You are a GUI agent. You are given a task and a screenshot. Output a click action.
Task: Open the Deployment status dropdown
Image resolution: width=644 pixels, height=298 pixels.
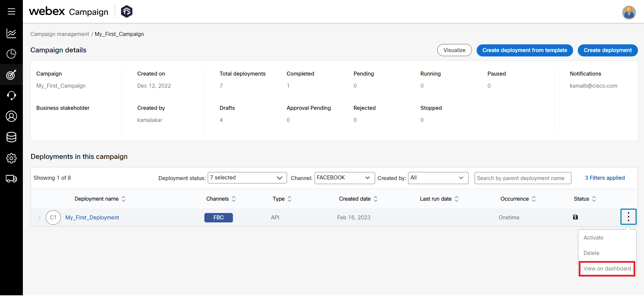(247, 178)
